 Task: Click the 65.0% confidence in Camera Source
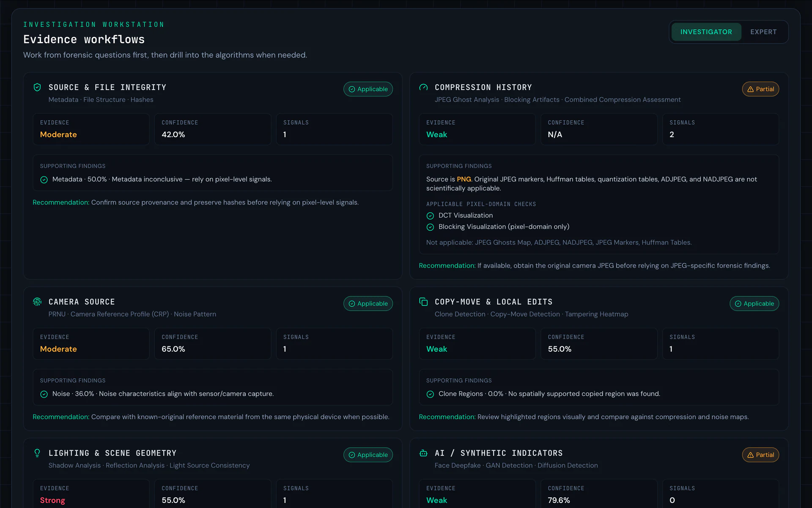[x=173, y=349]
